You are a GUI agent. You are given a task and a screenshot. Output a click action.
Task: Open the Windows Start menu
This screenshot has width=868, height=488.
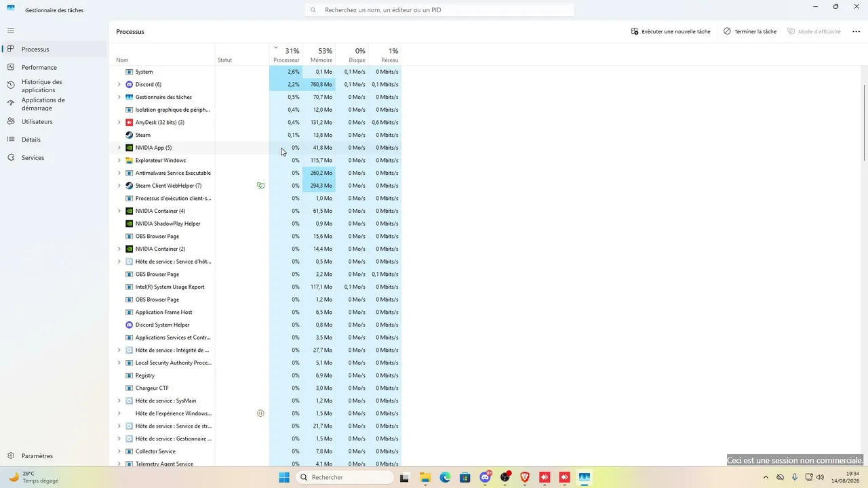click(x=284, y=477)
